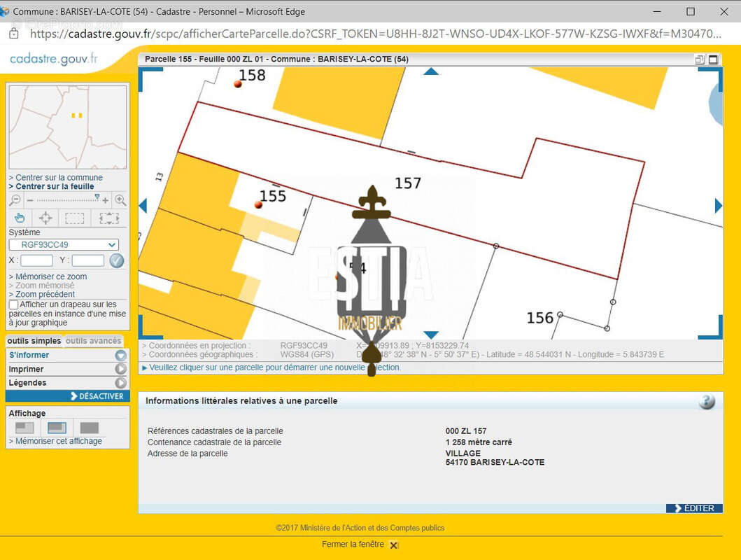Choose the first display layout with side panel
Viewport: 741px width, 560px height.
(x=24, y=428)
